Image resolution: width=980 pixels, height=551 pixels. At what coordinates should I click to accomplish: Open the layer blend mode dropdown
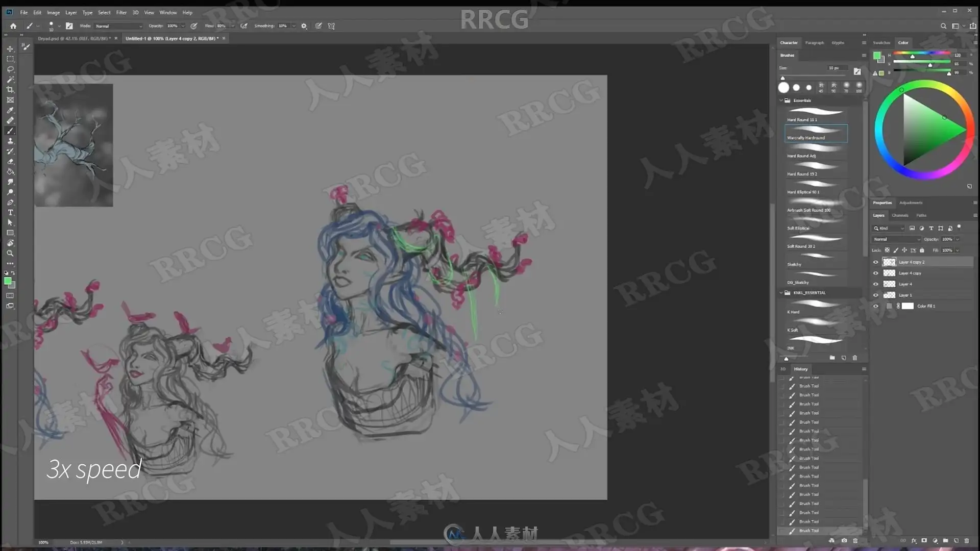[x=896, y=239]
